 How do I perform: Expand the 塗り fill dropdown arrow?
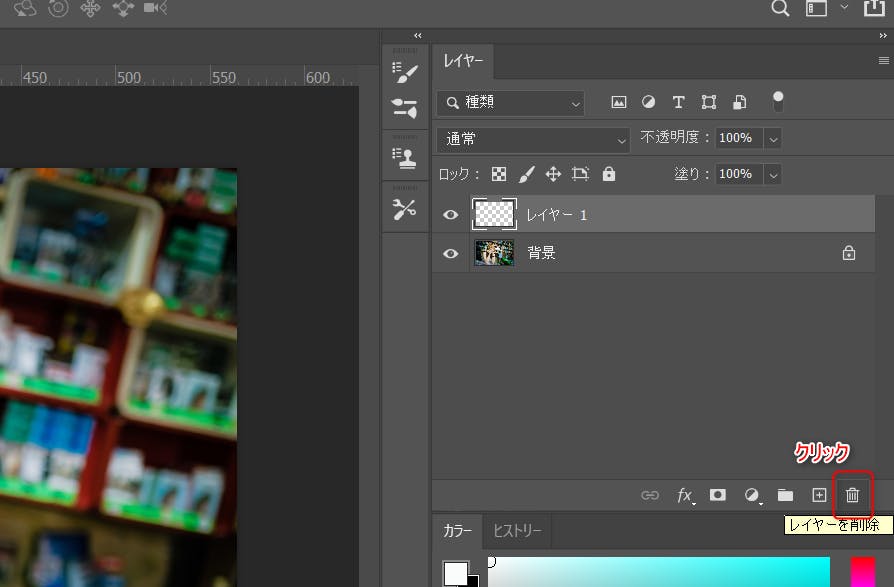pos(773,174)
